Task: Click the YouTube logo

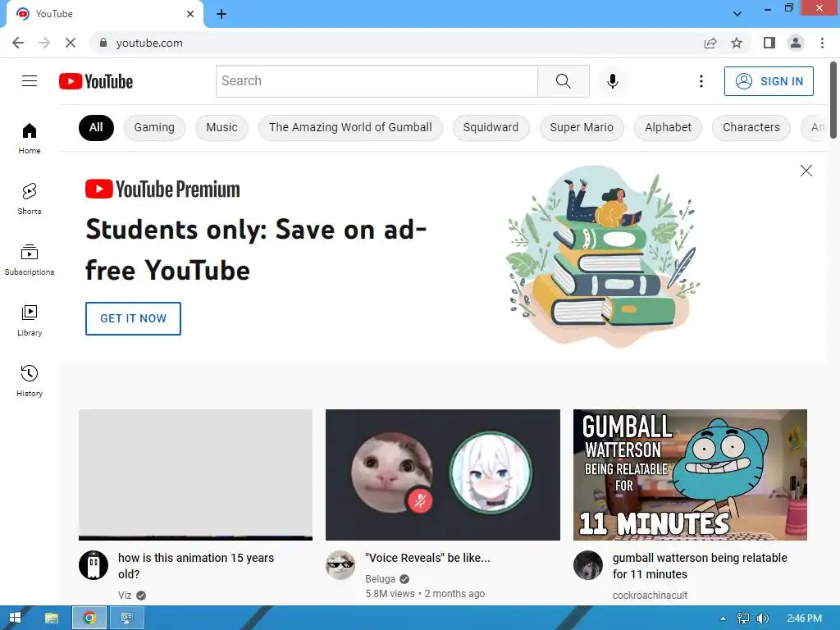Action: (x=96, y=81)
